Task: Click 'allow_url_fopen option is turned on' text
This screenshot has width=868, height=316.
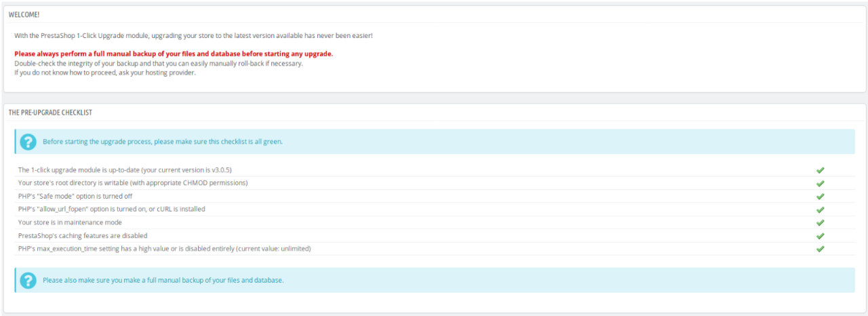Action: tap(112, 209)
